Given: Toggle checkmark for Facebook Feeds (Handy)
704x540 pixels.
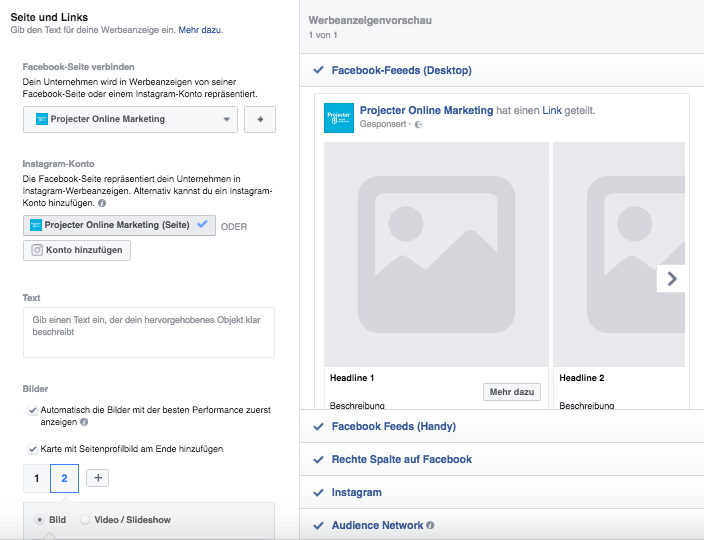Looking at the screenshot, I should (318, 426).
